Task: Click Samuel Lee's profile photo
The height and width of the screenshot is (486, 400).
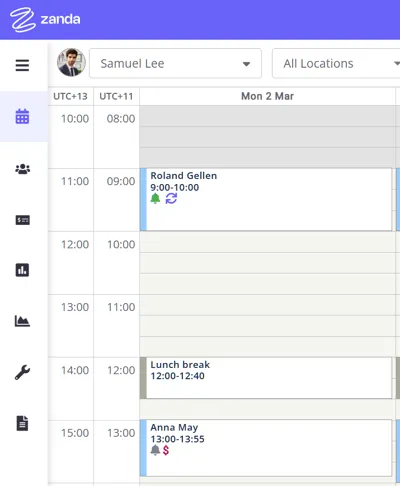Action: (x=71, y=62)
